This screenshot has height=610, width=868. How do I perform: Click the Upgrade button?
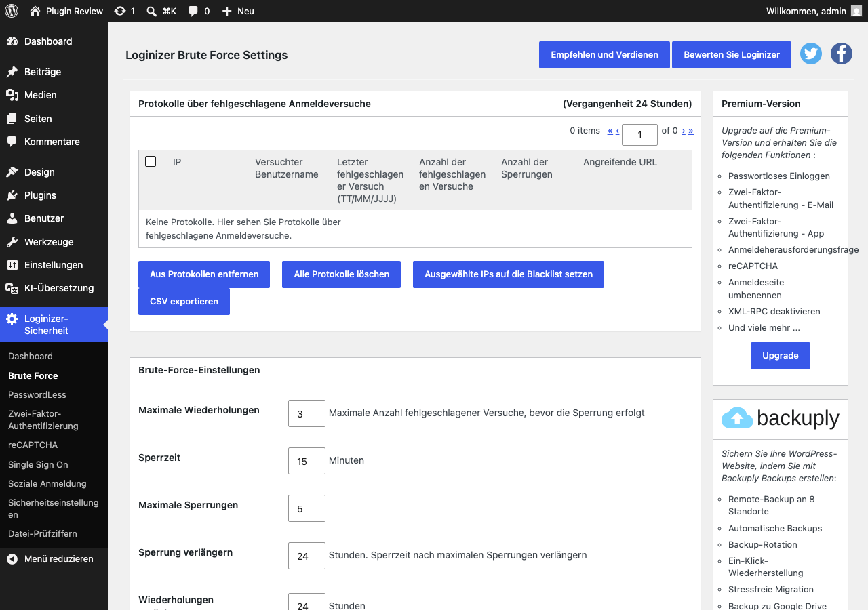tap(781, 356)
